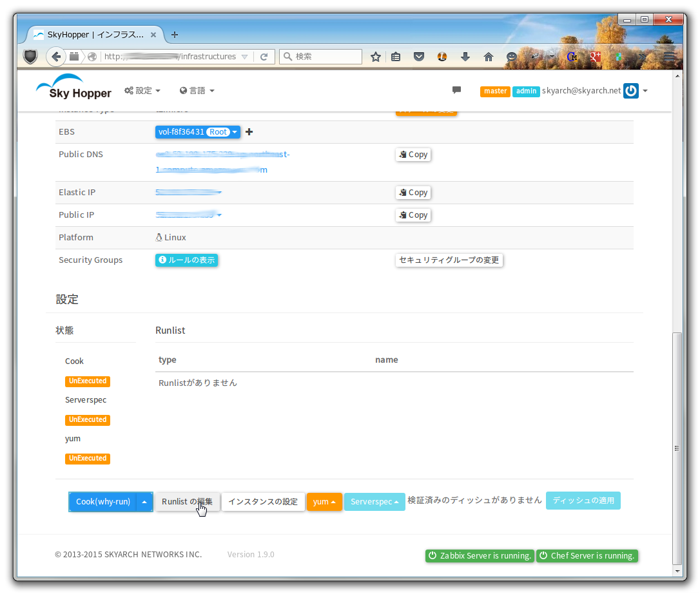Click セキュリティグループの変更 button

(x=449, y=260)
